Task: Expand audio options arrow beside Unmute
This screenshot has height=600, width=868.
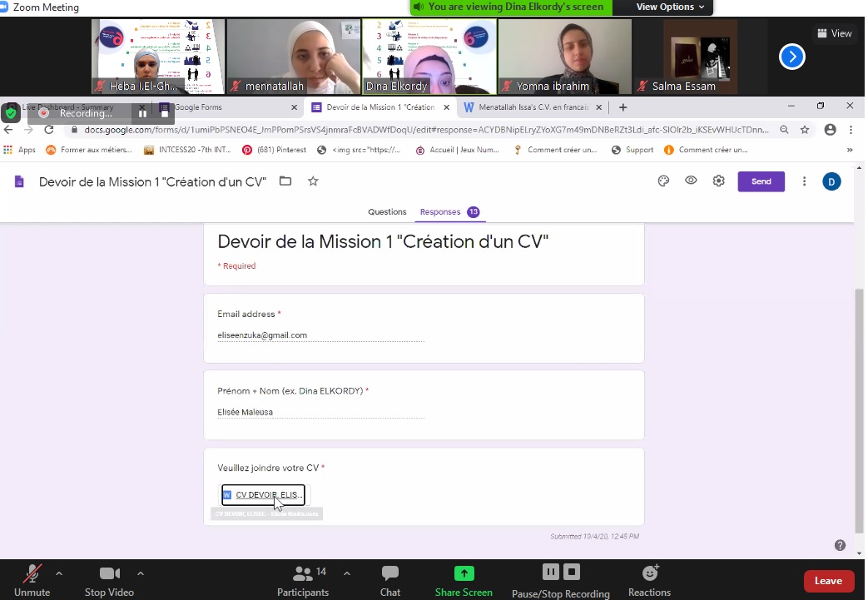Action: click(x=59, y=573)
